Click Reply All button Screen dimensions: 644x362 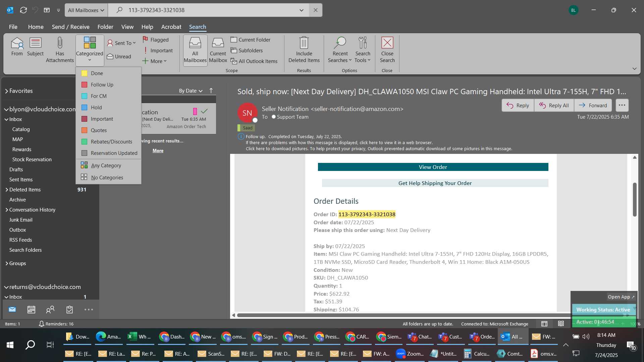point(554,105)
